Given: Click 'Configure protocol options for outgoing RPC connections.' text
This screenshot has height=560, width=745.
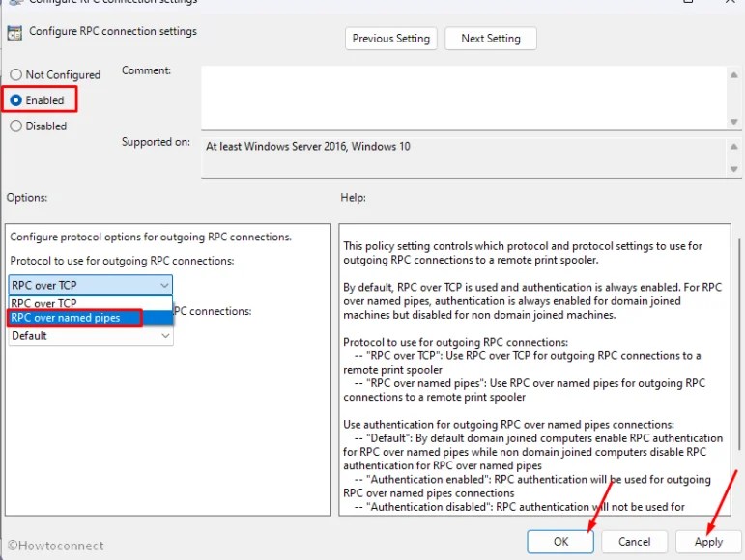Looking at the screenshot, I should [151, 237].
